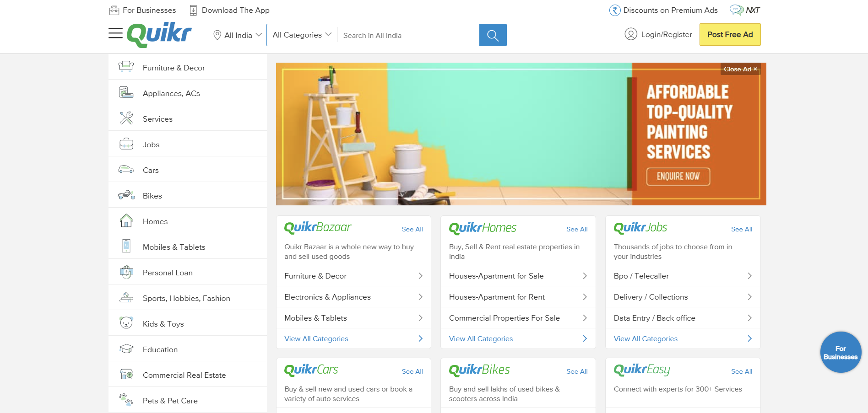This screenshot has height=413, width=868.
Task: Click the Mobiles & Tablets phone icon
Action: click(126, 246)
